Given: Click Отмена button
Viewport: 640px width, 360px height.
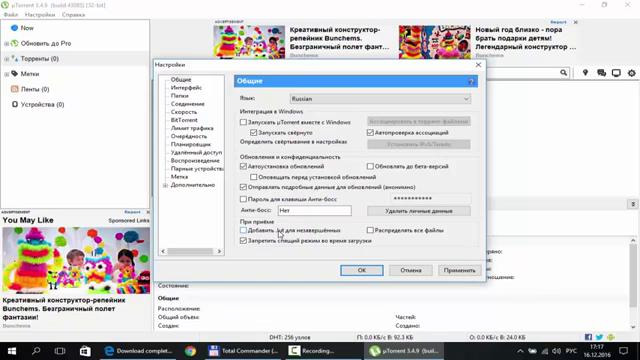Looking at the screenshot, I should point(411,270).
